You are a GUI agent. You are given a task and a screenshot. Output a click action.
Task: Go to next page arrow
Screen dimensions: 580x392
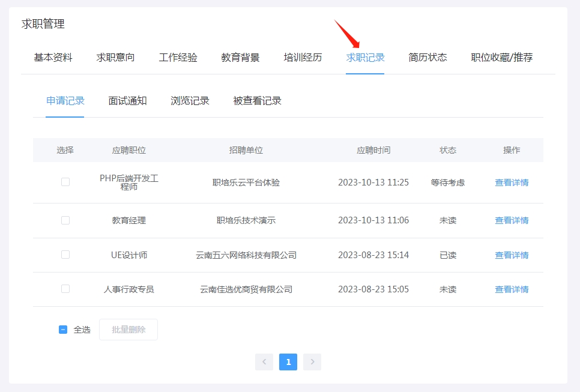click(312, 361)
